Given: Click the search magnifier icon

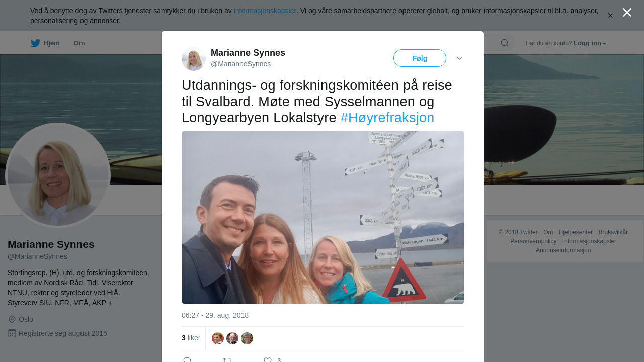Looking at the screenshot, I should [x=504, y=43].
